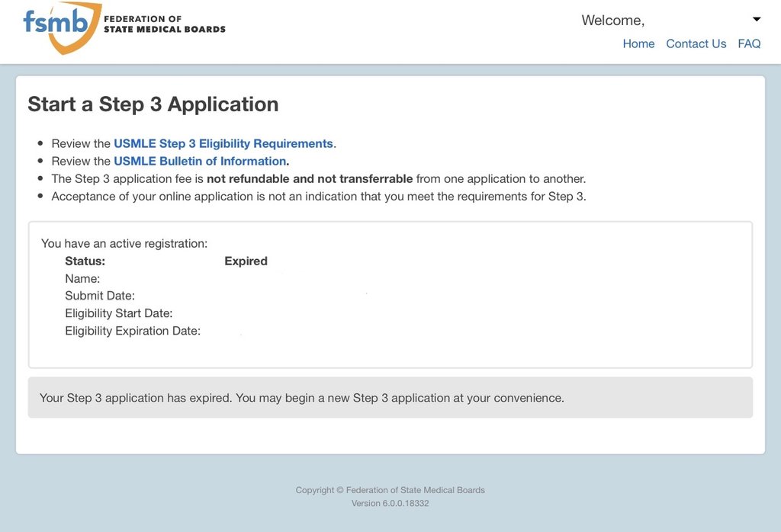
Task: Open the Welcome user dropdown arrow
Action: click(756, 19)
